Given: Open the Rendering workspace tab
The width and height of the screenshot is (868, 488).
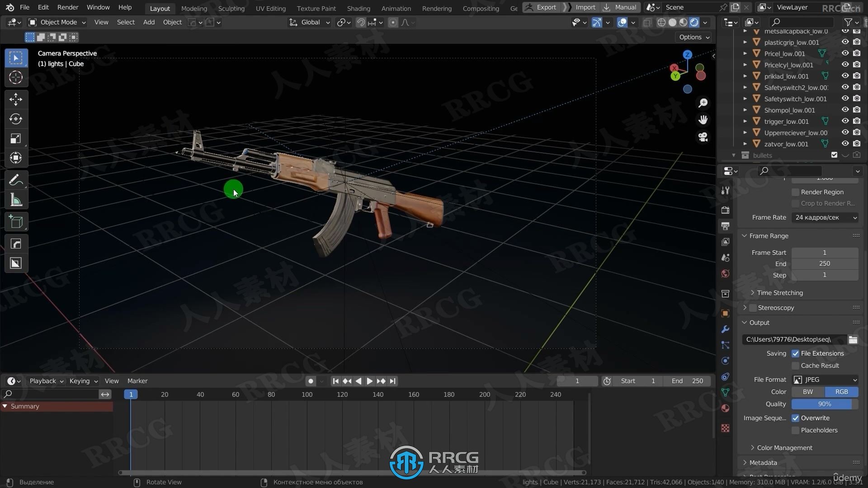Looking at the screenshot, I should click(436, 7).
